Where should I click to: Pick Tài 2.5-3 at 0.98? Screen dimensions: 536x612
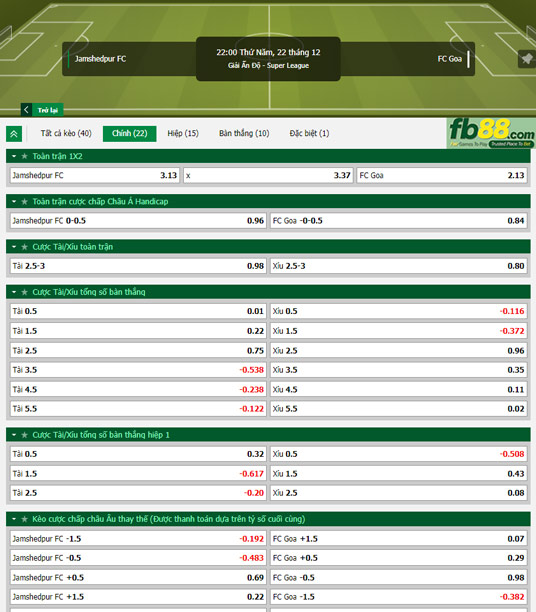pos(138,266)
